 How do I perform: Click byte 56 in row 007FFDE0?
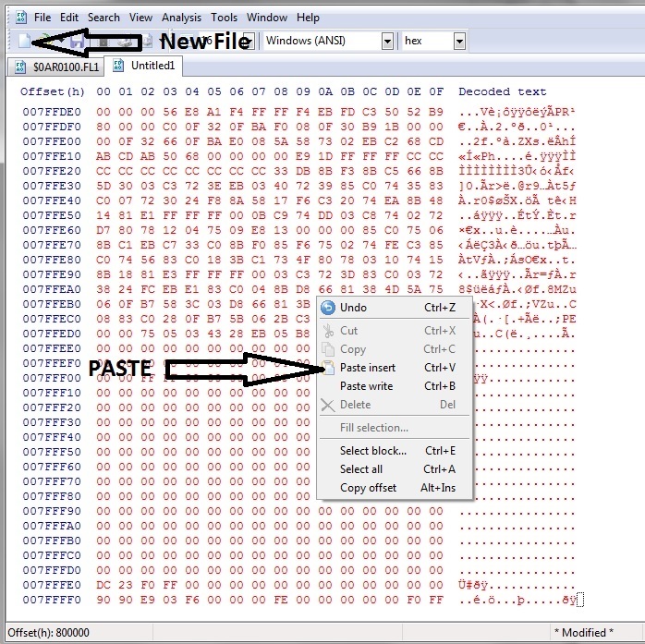170,112
